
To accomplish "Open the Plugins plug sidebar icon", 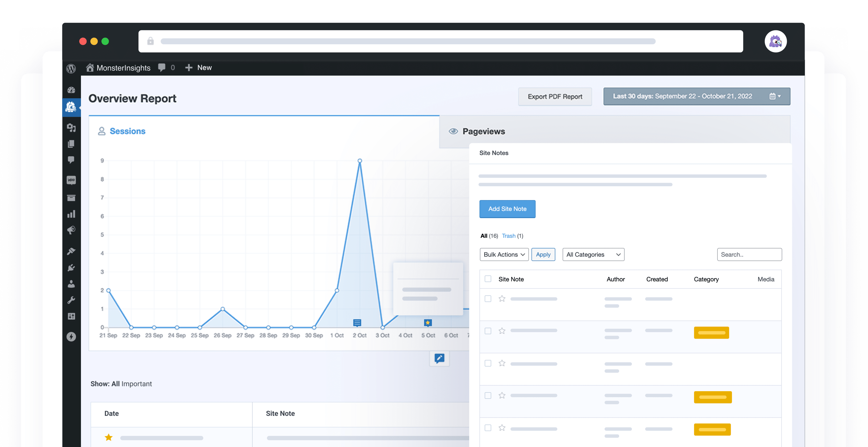I will (x=71, y=268).
